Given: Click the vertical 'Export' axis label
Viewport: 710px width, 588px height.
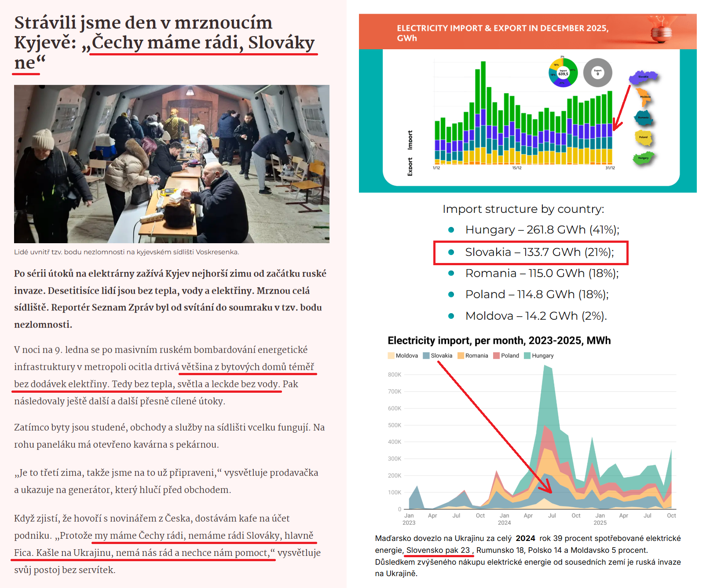Looking at the screenshot, I should pos(410,167).
